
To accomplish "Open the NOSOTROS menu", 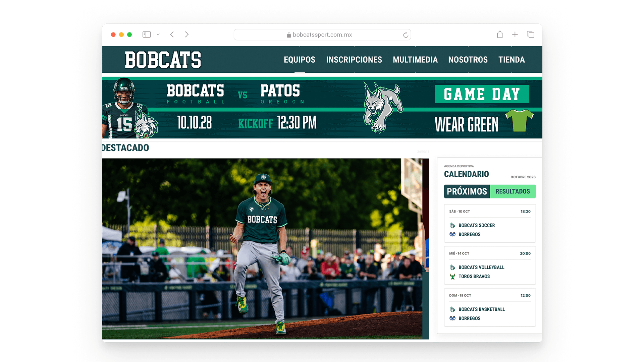I will click(468, 60).
